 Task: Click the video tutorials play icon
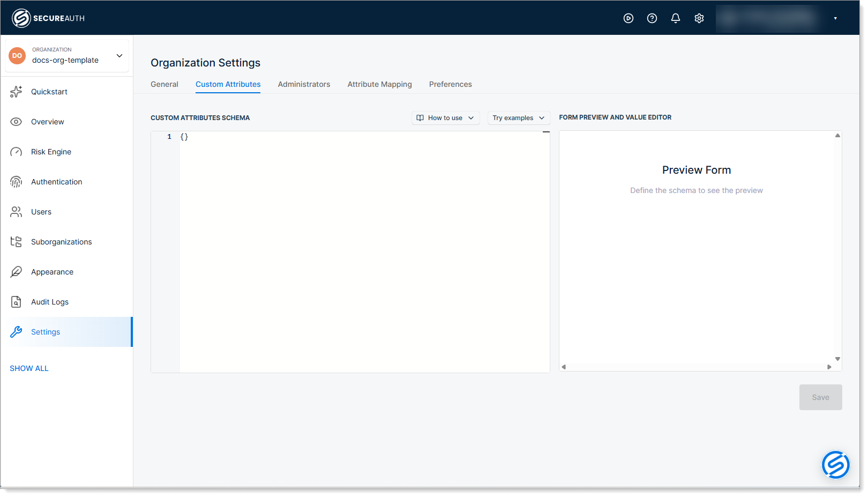(628, 18)
